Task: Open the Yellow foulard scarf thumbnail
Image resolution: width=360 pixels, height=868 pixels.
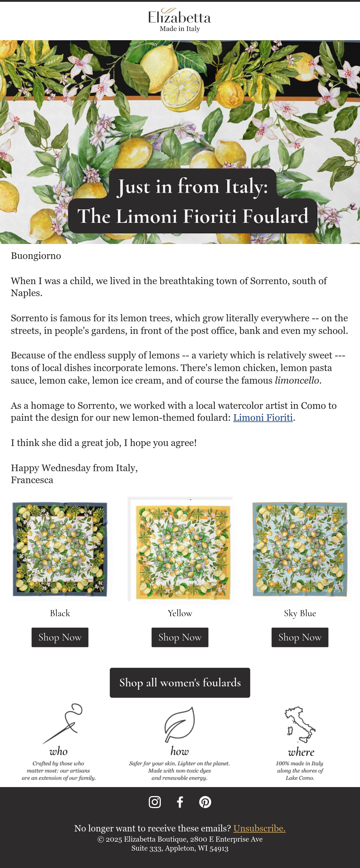Action: 180,549
